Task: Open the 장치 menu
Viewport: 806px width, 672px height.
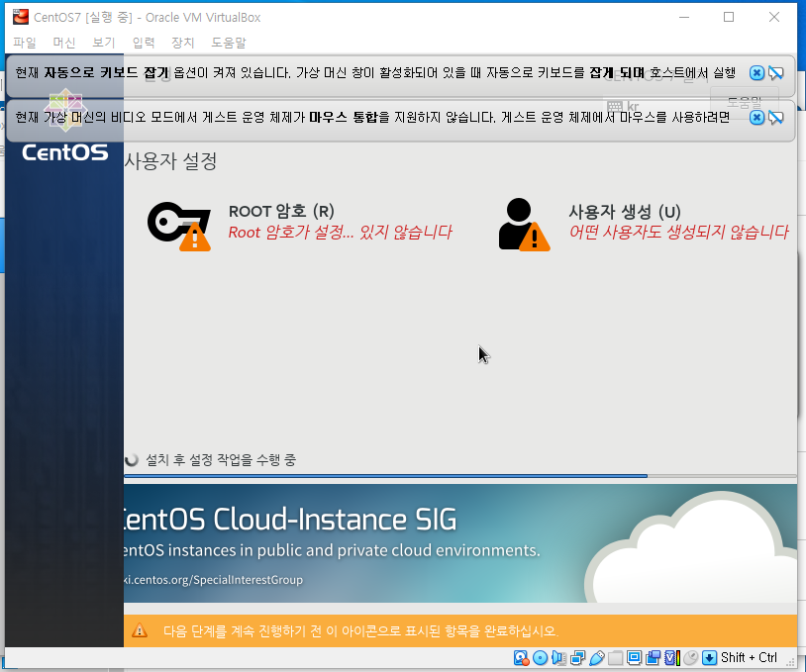Action: 182,43
